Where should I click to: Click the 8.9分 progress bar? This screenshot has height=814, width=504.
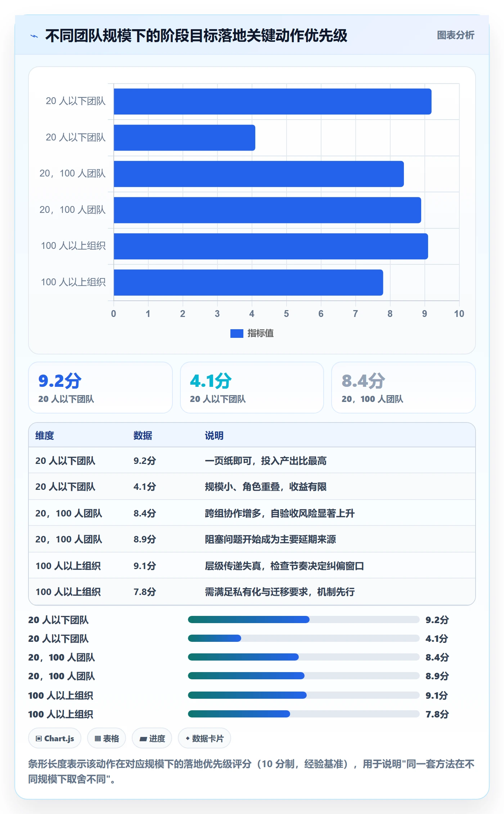303,676
